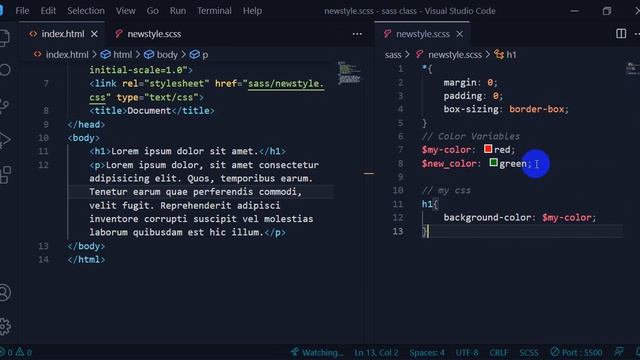640x360 pixels.
Task: Click the <title>Document</title> line
Action: [152, 111]
